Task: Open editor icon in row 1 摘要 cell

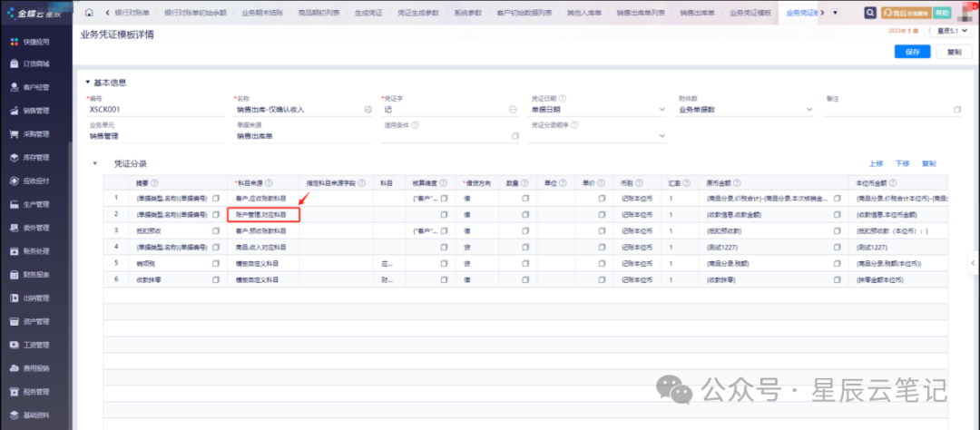Action: pyautogui.click(x=216, y=198)
